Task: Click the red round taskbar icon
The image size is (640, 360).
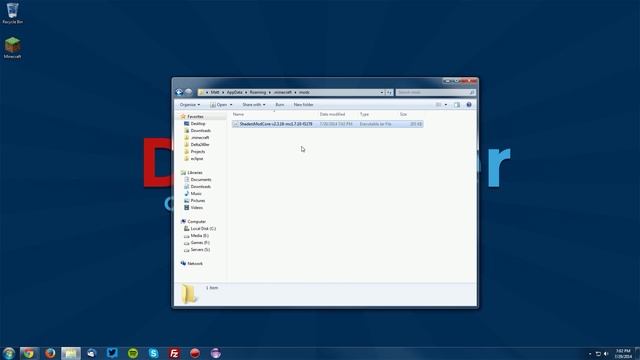Action: (195, 353)
